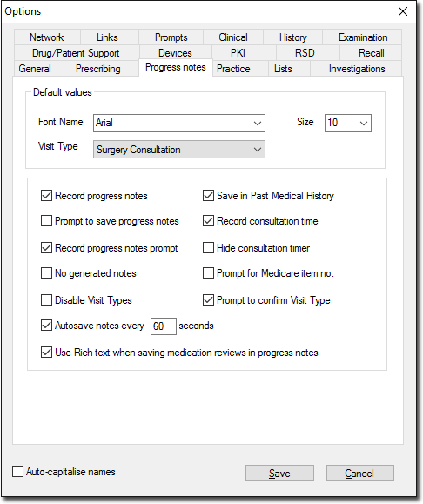Image resolution: width=423 pixels, height=504 pixels.
Task: Check Disable Visit Types
Action: click(x=47, y=300)
